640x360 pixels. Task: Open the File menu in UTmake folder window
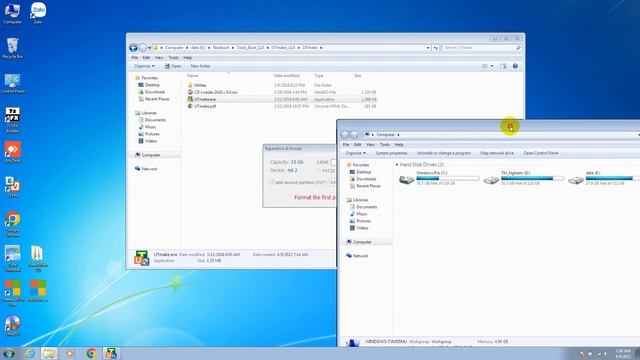pyautogui.click(x=135, y=58)
